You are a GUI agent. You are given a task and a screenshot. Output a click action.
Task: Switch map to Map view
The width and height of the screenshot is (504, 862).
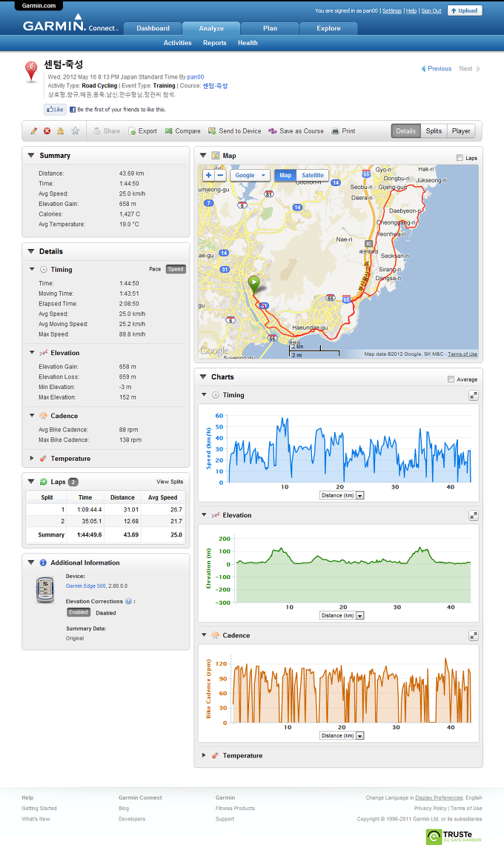point(285,176)
